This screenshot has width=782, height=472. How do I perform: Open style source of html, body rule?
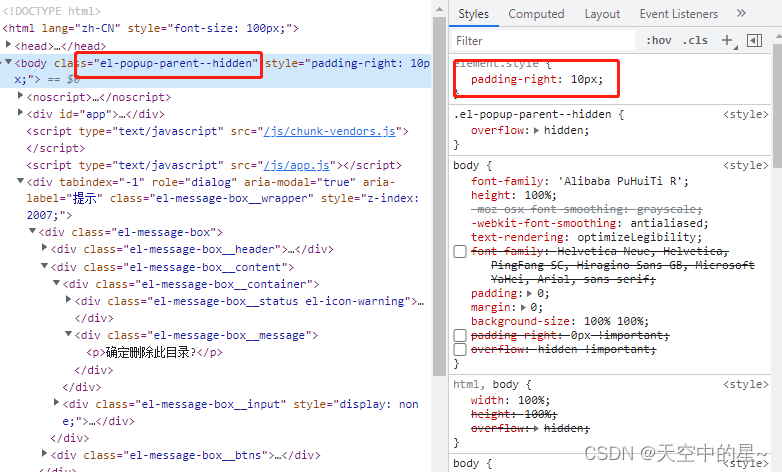pyautogui.click(x=746, y=385)
